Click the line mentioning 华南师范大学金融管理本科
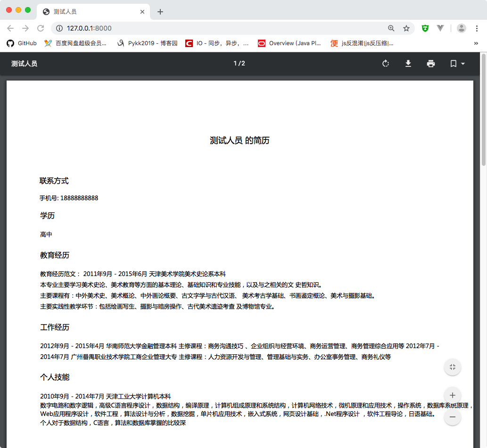This screenshot has width=487, height=448. click(240, 346)
